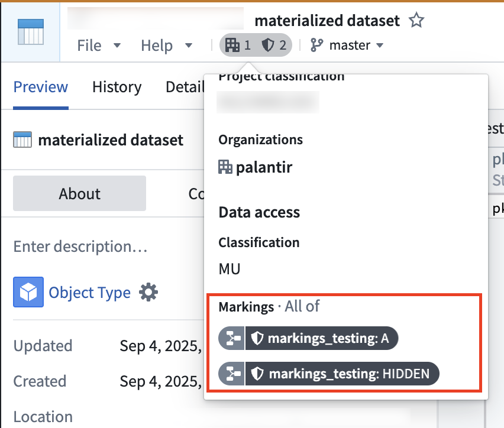Click the markings_testing: HIDDEN marking tag
This screenshot has width=504, height=428.
(x=329, y=374)
